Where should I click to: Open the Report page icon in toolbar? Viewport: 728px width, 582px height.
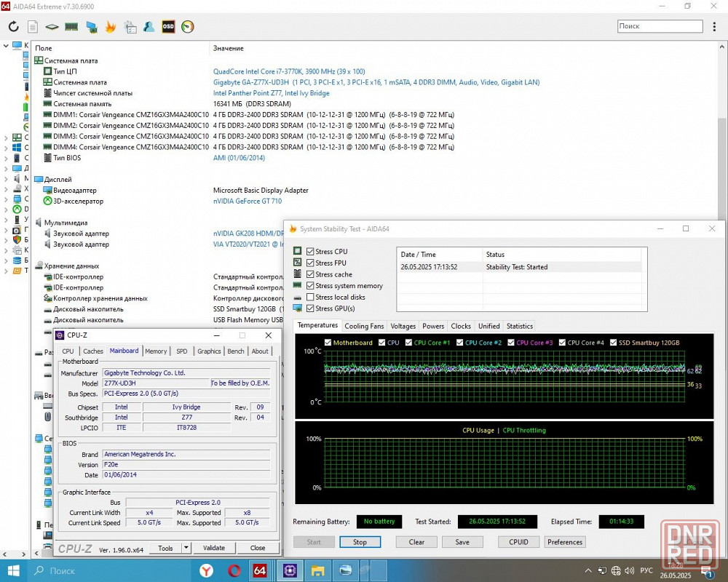(x=32, y=27)
